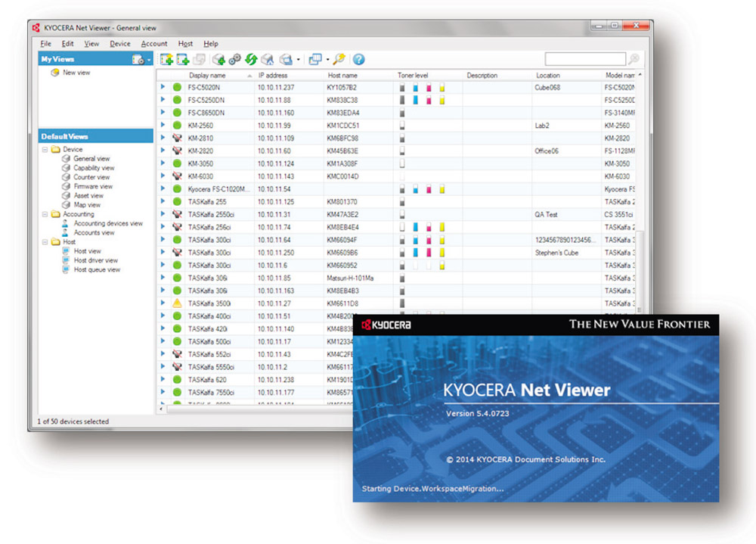Sort by Location column header

(548, 76)
